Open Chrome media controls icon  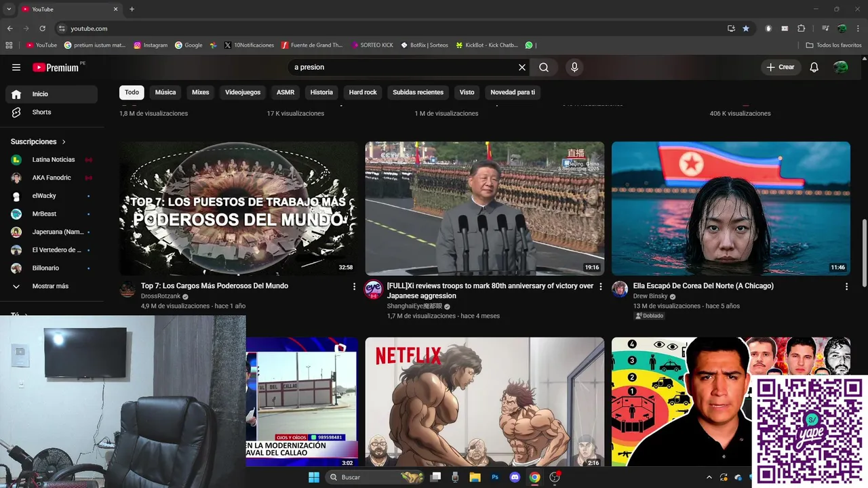[825, 28]
